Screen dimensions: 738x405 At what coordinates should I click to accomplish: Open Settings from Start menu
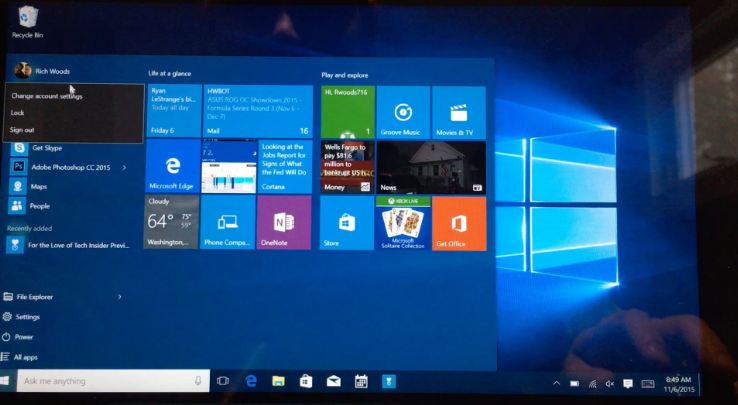tap(28, 317)
